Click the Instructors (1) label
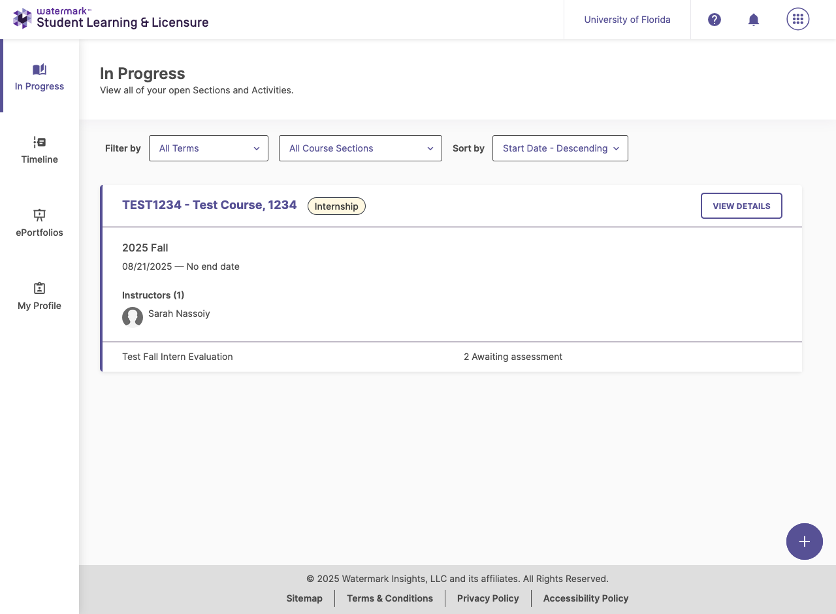The width and height of the screenshot is (836, 614). point(153,295)
